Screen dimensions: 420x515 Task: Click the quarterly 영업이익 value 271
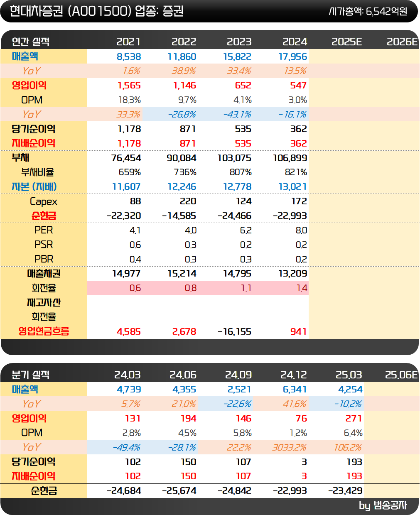pyautogui.click(x=354, y=419)
